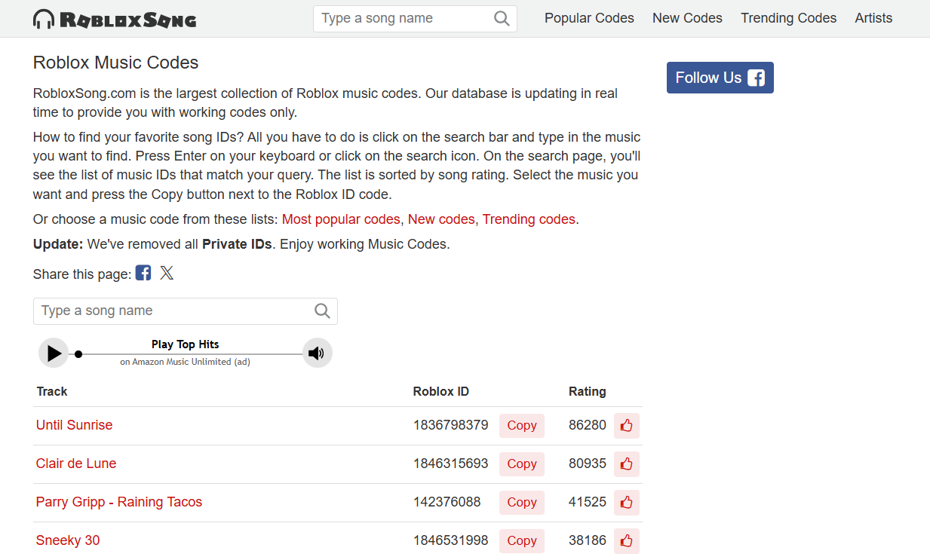Play the Top Hits audio
The height and width of the screenshot is (560, 930).
tap(54, 353)
